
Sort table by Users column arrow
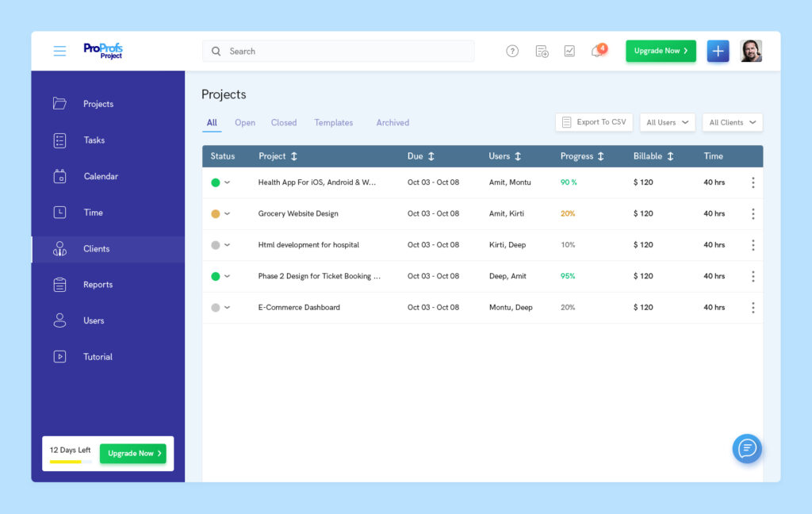pyautogui.click(x=517, y=156)
